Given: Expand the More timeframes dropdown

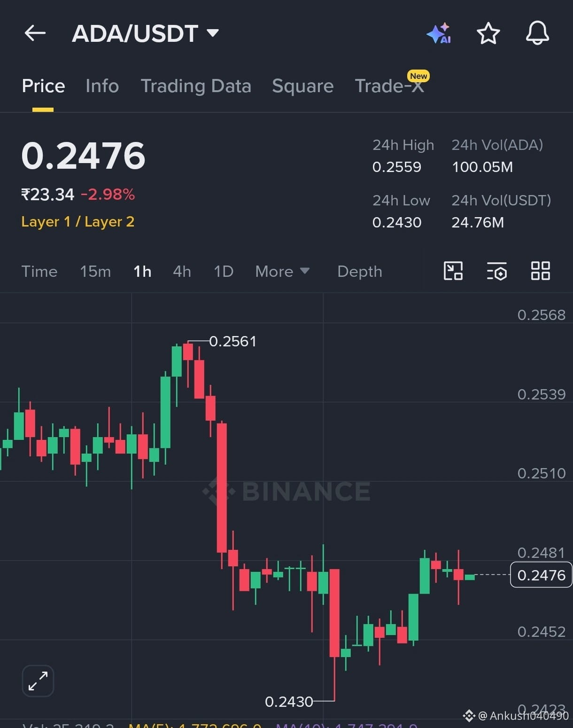Looking at the screenshot, I should [x=282, y=271].
